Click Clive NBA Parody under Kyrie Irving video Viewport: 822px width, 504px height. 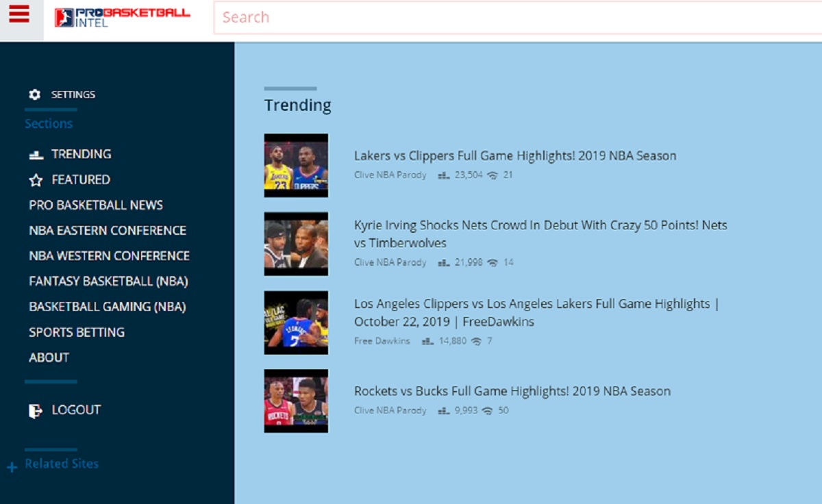click(x=390, y=263)
